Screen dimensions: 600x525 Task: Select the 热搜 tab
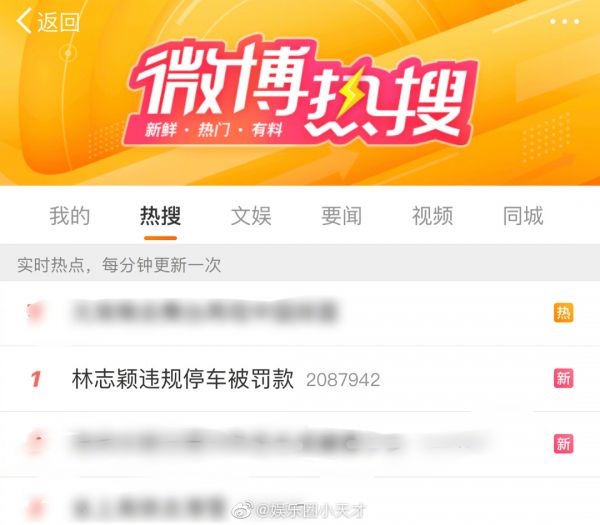point(160,215)
